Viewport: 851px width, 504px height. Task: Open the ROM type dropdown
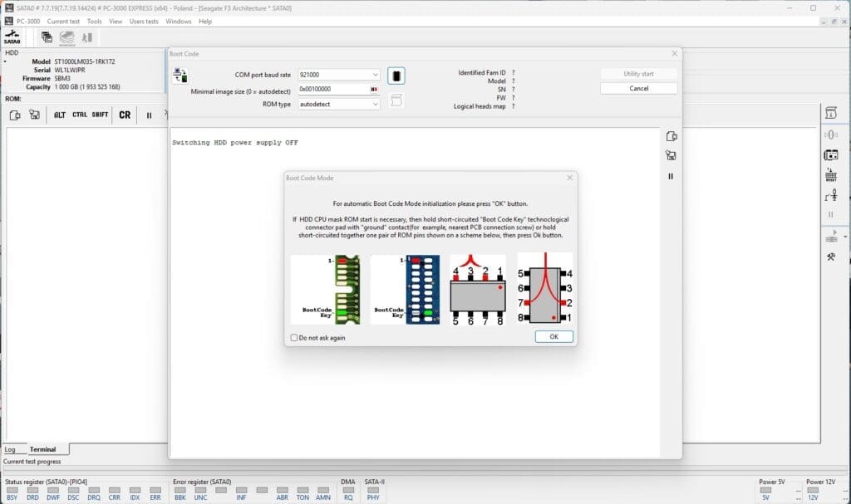(x=375, y=104)
